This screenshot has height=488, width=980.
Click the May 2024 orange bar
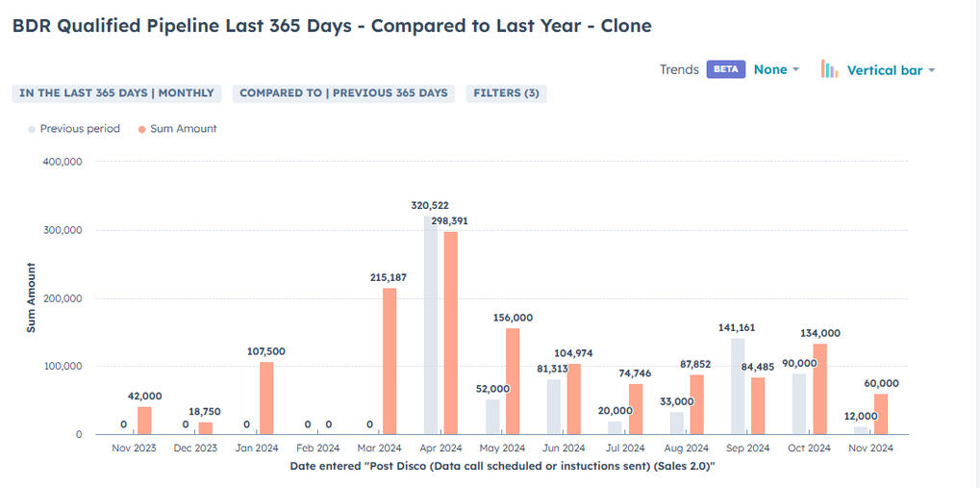tap(513, 381)
